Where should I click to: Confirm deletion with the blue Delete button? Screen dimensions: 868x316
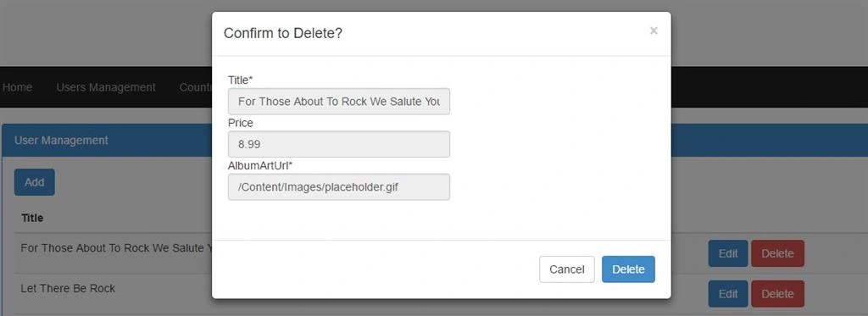click(x=628, y=269)
